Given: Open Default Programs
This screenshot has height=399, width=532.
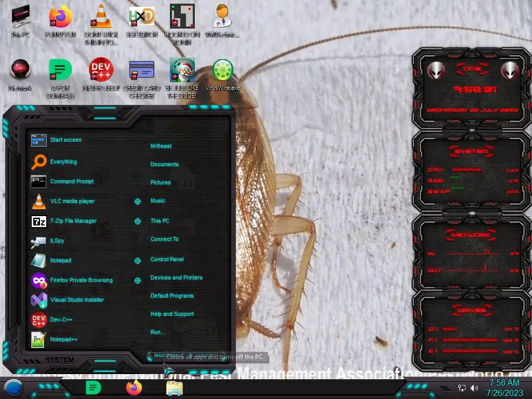Looking at the screenshot, I should 172,296.
